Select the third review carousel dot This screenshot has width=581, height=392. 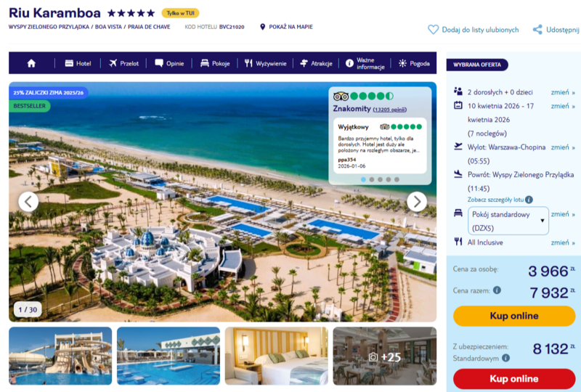coord(380,179)
